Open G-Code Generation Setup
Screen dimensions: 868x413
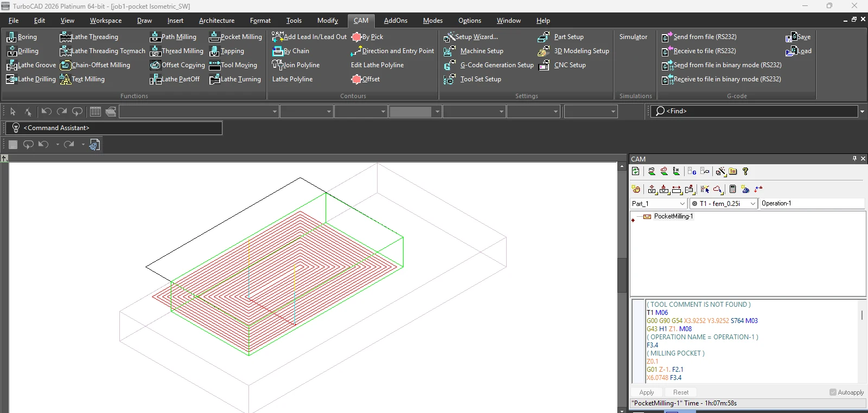[489, 65]
